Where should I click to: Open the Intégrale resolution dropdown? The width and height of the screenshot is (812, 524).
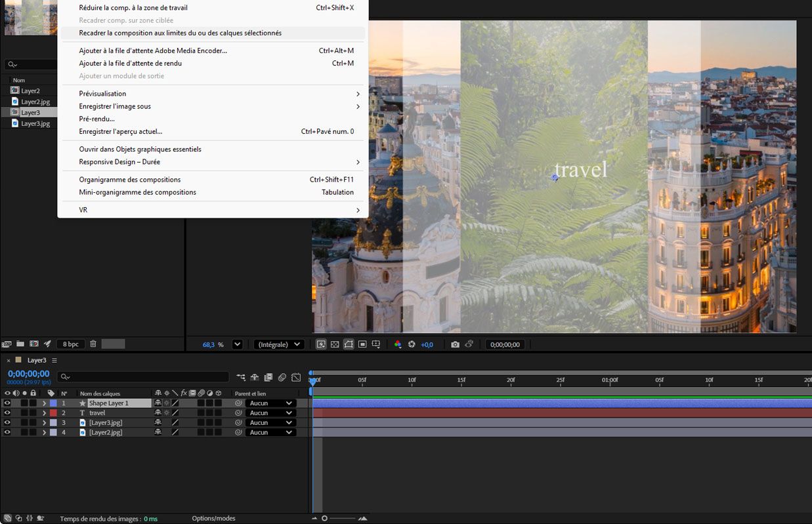(279, 344)
